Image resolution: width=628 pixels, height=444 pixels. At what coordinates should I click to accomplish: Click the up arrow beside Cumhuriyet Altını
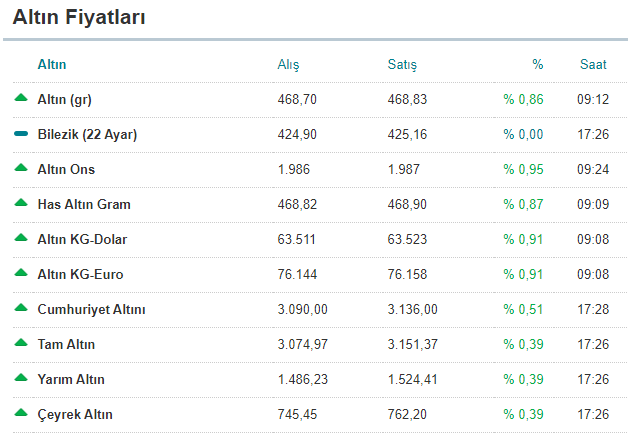coord(21,308)
